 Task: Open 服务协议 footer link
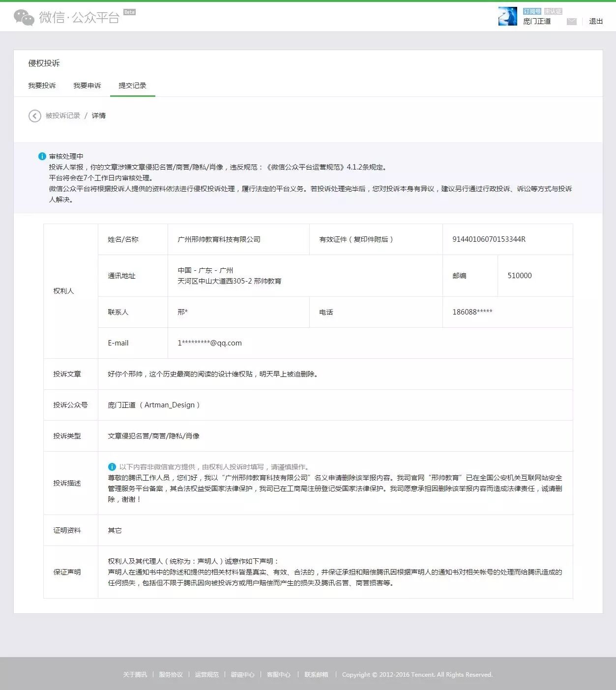pos(171,675)
